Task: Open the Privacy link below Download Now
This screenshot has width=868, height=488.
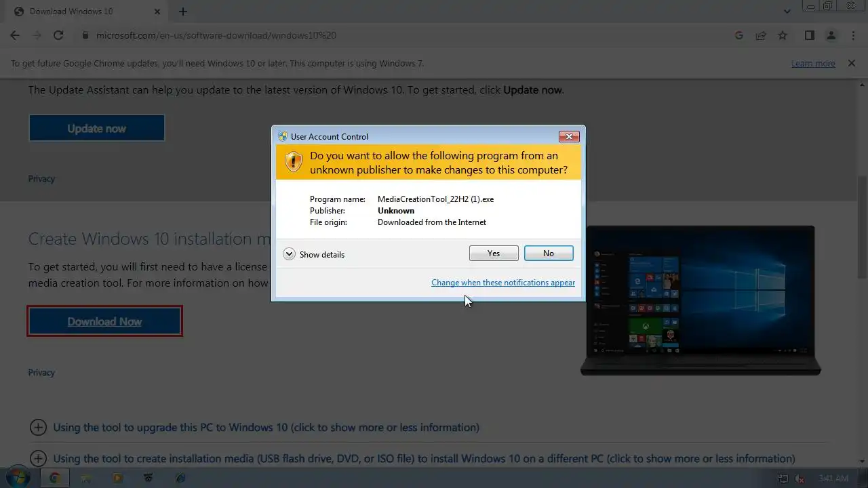Action: tap(41, 373)
